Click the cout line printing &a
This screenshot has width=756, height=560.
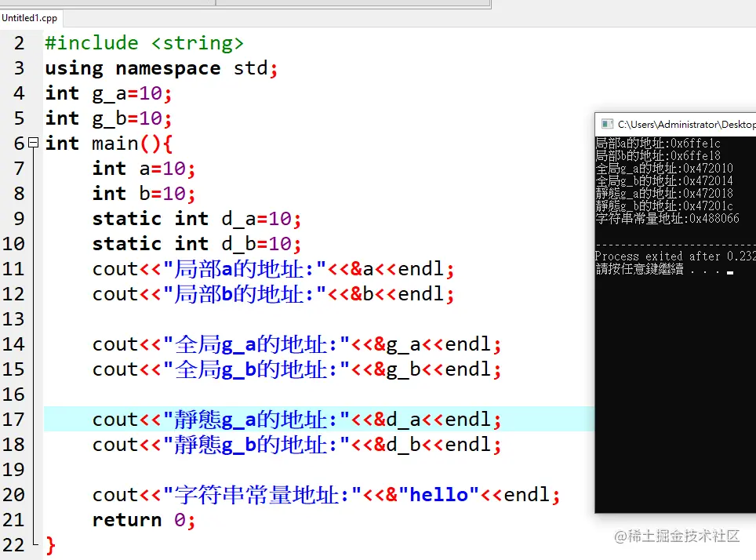pos(273,269)
